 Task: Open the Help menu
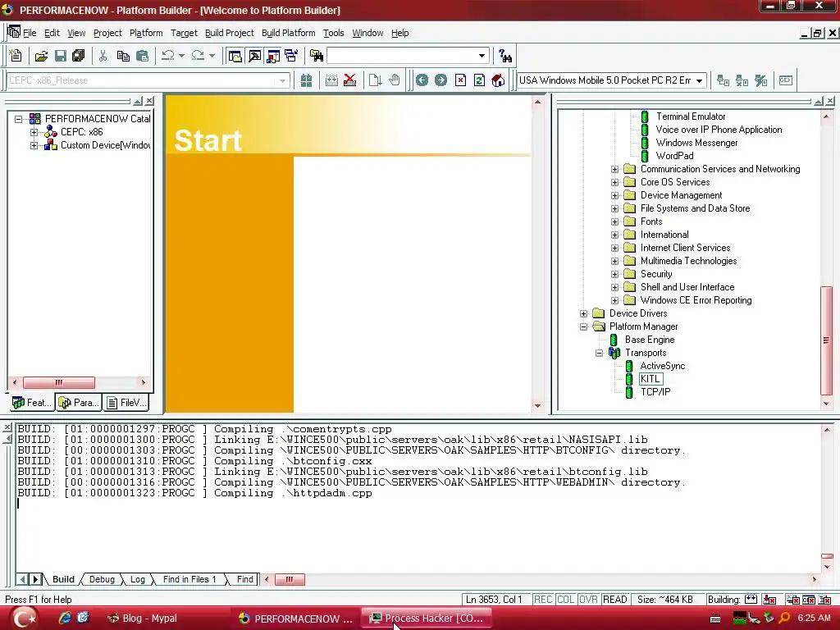tap(399, 33)
